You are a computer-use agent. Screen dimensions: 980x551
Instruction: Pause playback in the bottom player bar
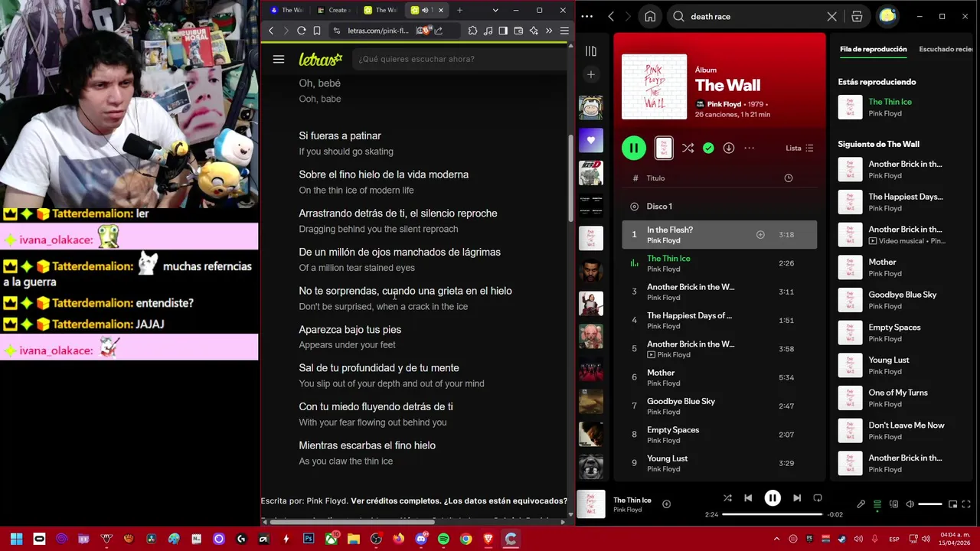click(x=773, y=498)
